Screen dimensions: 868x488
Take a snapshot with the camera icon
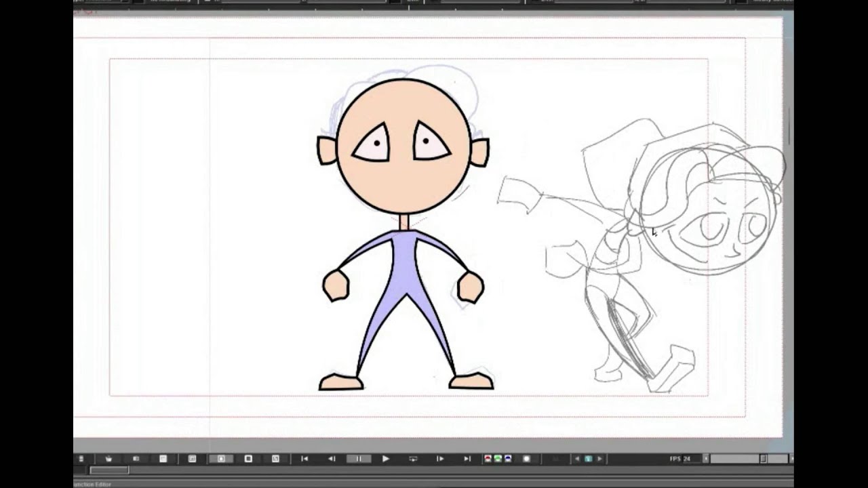(136, 459)
